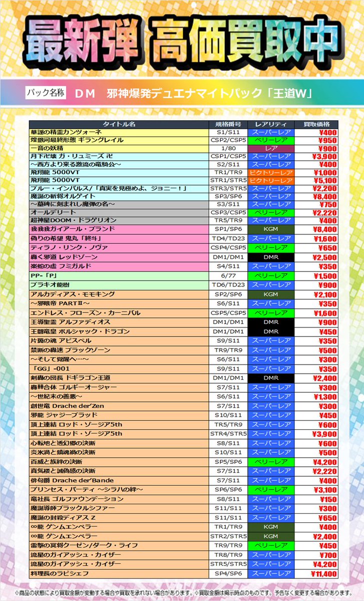Select the パック名称 label
Screen dimensions: 364x601
[x=46, y=93]
